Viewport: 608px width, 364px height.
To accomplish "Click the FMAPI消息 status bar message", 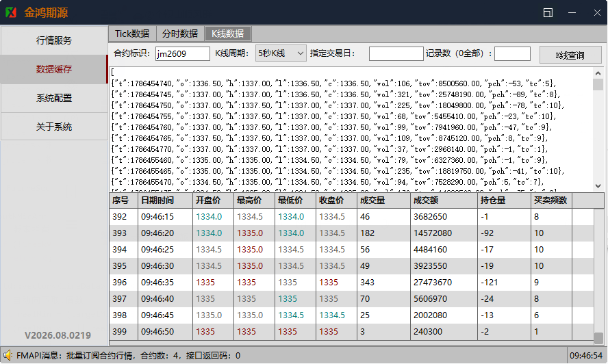I will point(128,356).
